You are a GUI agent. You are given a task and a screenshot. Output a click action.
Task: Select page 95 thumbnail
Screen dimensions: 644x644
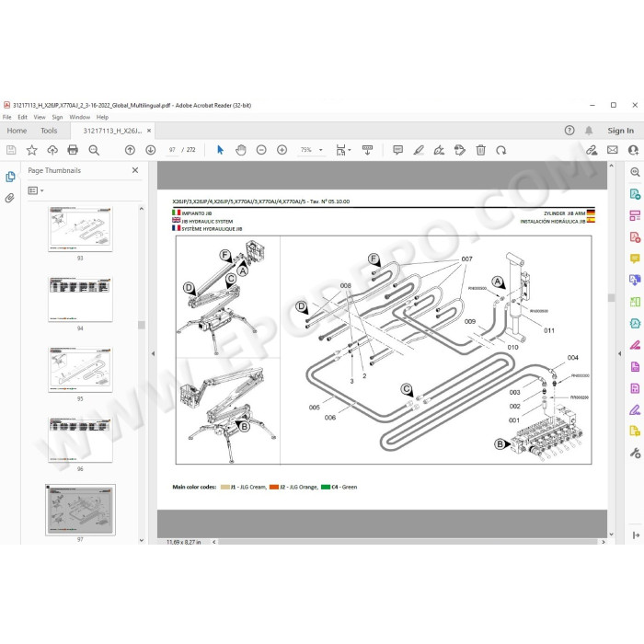click(80, 370)
